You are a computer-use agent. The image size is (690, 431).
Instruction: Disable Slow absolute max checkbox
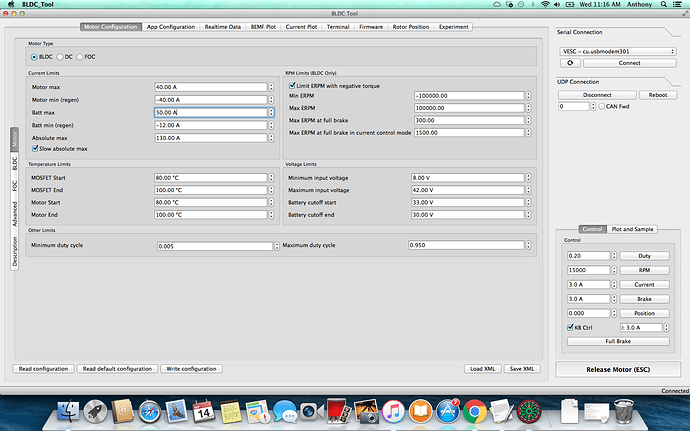pyautogui.click(x=35, y=148)
